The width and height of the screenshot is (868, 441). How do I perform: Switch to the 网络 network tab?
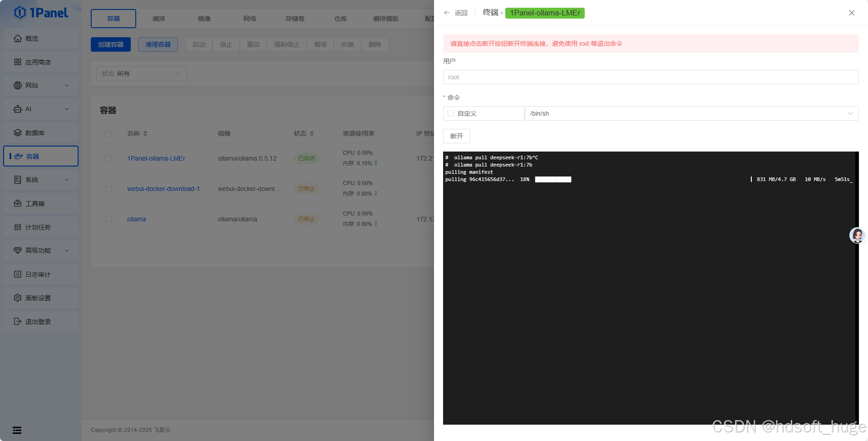pos(250,19)
